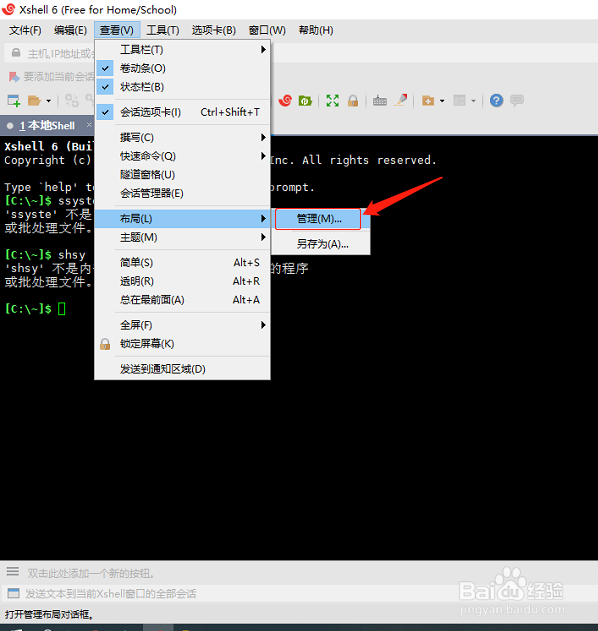598x631 pixels.
Task: Click 双击此处添加一个新的按钮 quick button text
Action: (x=91, y=573)
